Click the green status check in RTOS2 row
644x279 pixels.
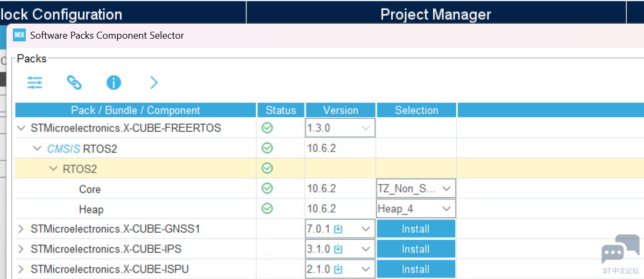267,168
